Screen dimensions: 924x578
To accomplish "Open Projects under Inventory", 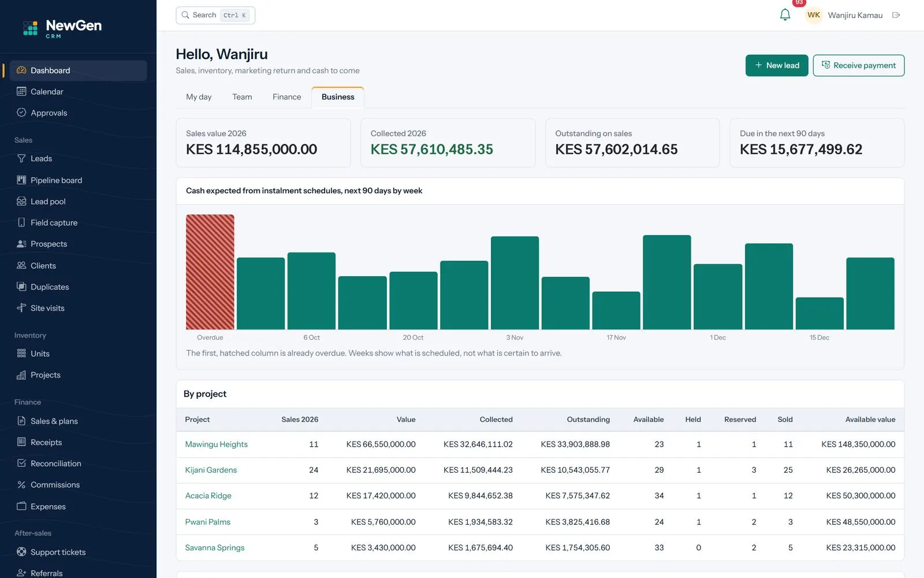I will tap(78, 375).
